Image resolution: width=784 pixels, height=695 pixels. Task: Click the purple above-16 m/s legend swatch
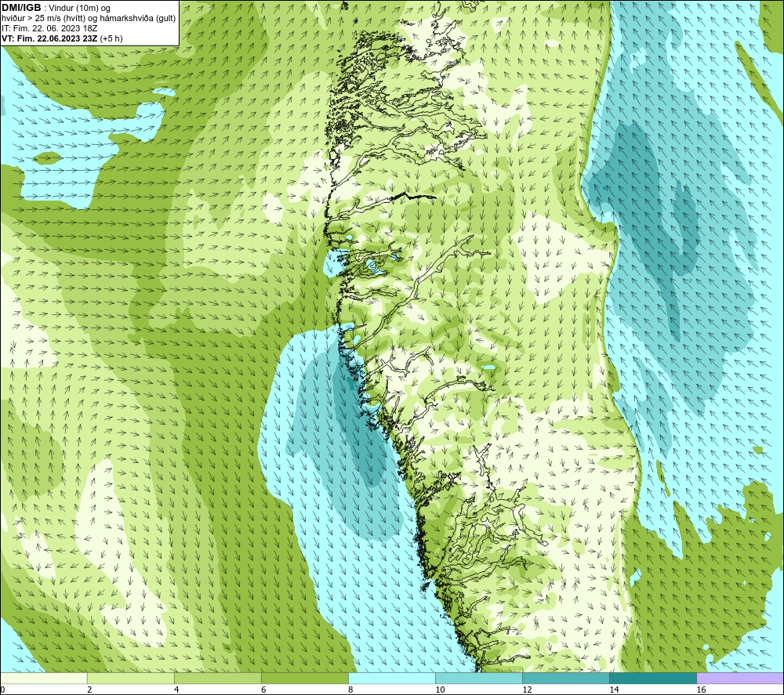tap(740, 678)
